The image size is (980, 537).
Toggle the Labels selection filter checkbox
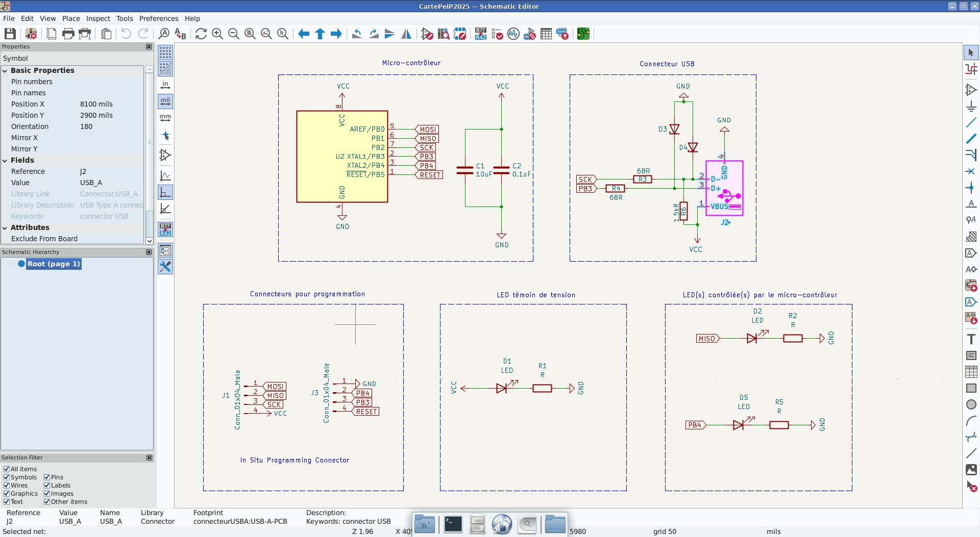tap(47, 485)
